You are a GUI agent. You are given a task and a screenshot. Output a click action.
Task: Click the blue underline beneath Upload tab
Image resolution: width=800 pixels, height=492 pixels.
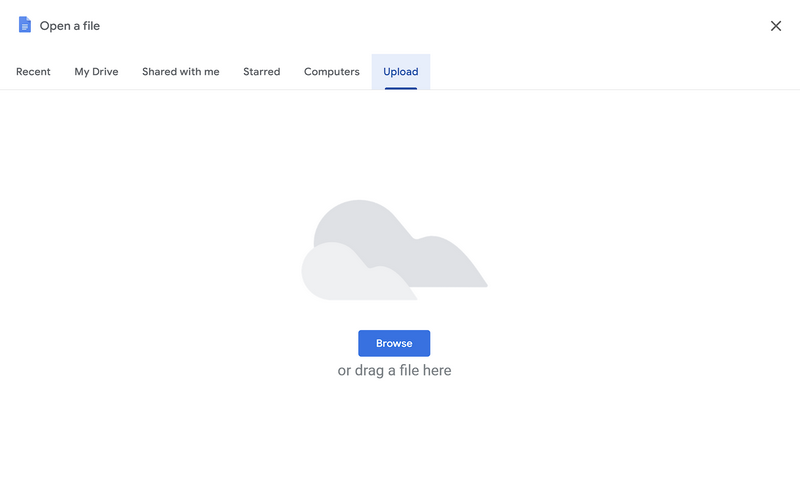coord(400,88)
